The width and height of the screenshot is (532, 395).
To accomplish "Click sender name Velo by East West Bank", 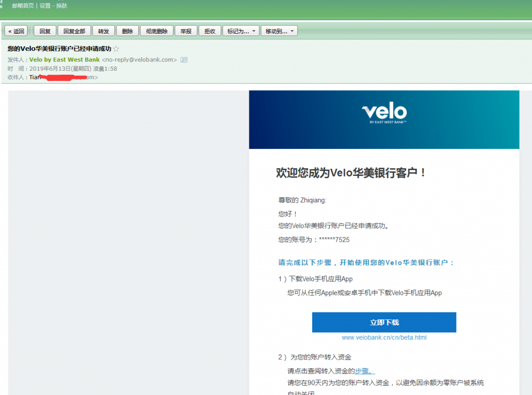I will pos(64,60).
